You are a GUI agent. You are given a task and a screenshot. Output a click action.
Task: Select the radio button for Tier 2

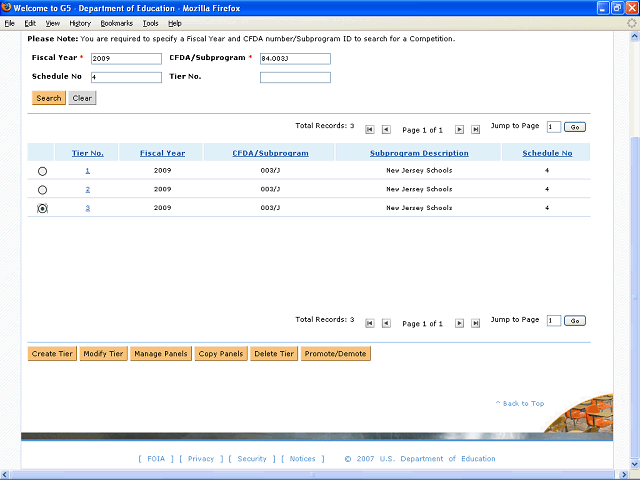pos(42,189)
